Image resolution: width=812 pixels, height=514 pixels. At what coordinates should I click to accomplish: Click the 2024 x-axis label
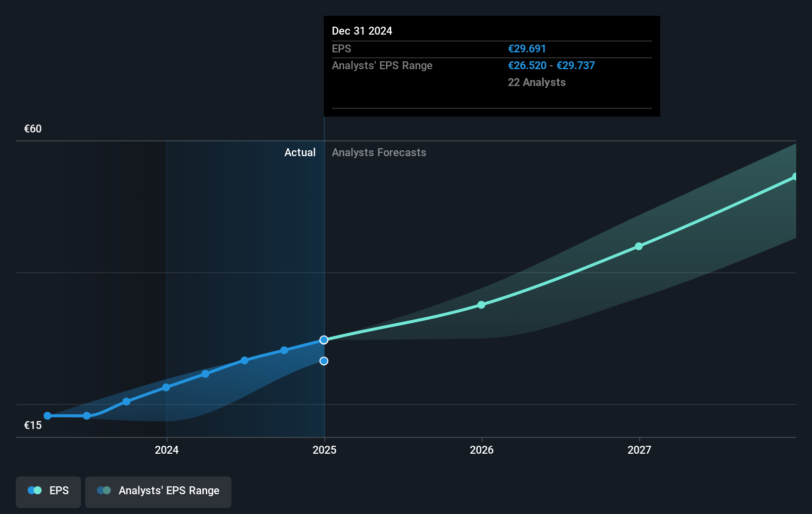tap(167, 450)
